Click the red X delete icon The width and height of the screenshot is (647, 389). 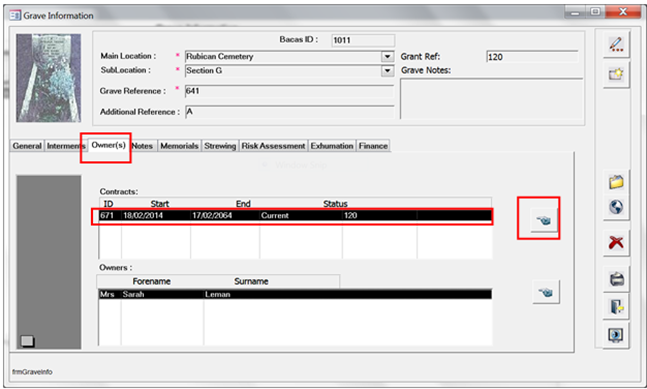(x=616, y=243)
